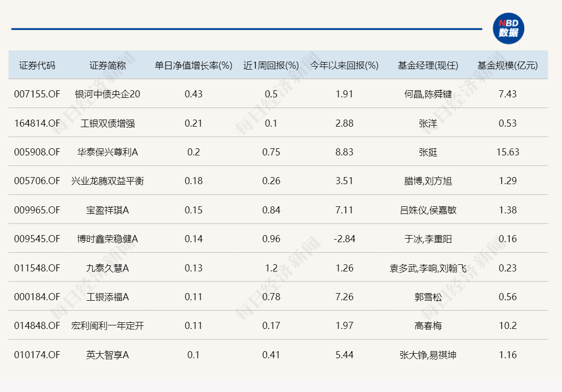Select daily growth value 0.43
Viewport: 562px width, 392px height.
pos(194,94)
